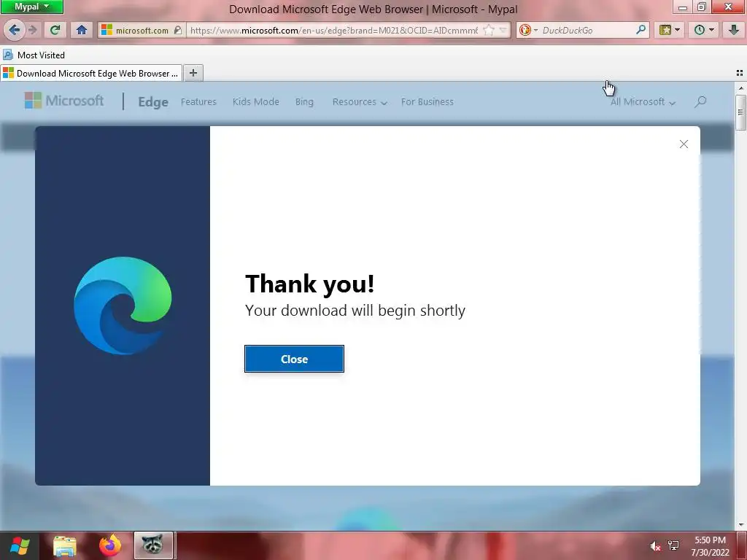Click the search magnifier in search box
The image size is (747, 560).
[641, 30]
